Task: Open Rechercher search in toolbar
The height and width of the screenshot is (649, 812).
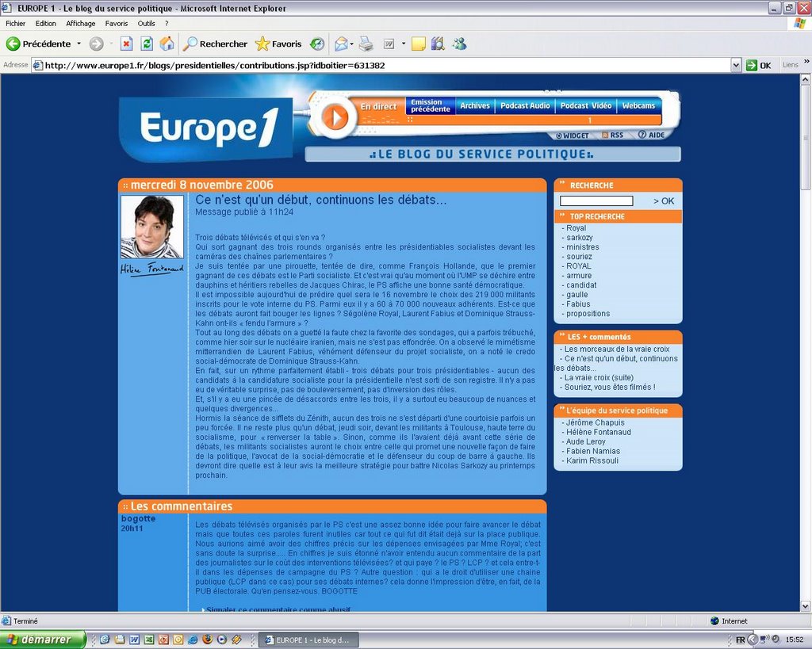Action: pyautogui.click(x=216, y=44)
